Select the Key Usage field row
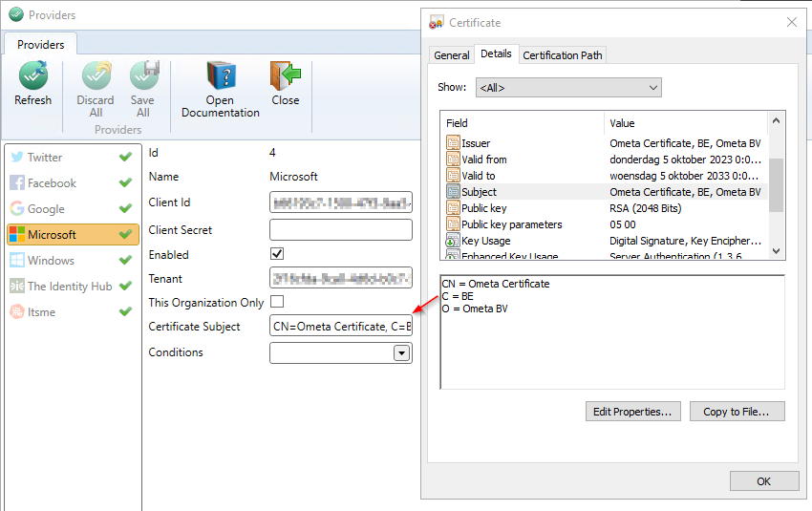Viewport: 812px width, 511px height. 606,241
